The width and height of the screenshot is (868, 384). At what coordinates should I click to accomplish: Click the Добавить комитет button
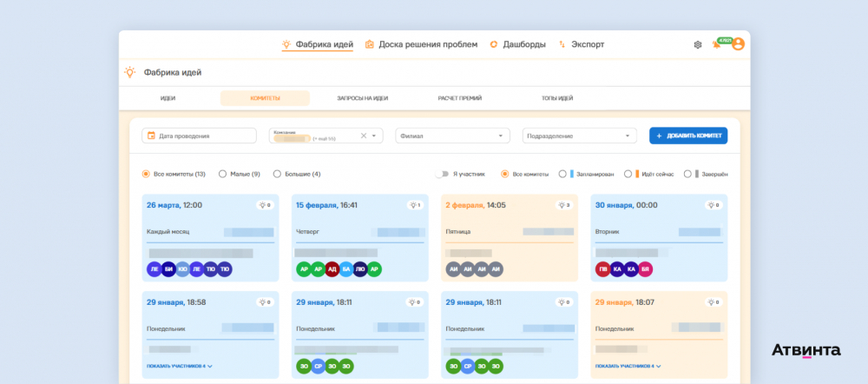click(x=688, y=136)
